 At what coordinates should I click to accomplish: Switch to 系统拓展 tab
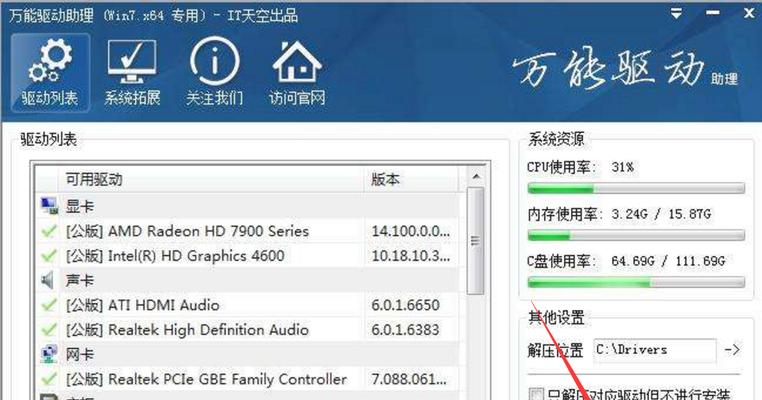tap(132, 73)
